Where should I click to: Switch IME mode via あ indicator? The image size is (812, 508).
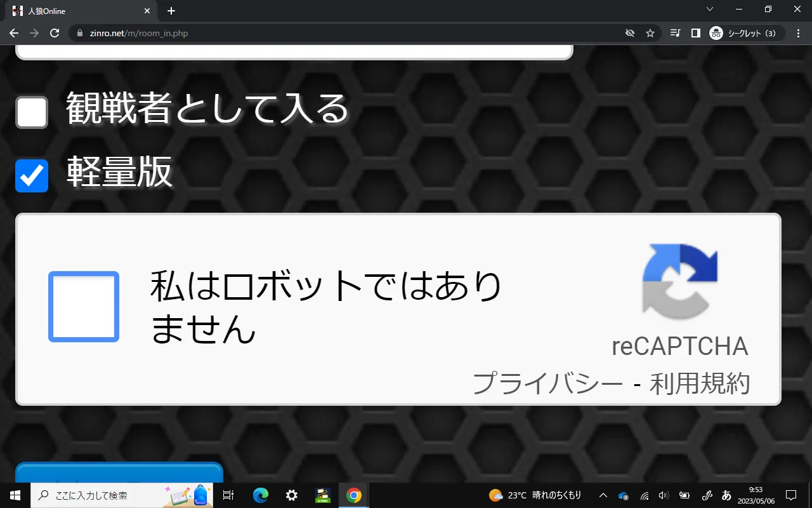[x=727, y=495]
